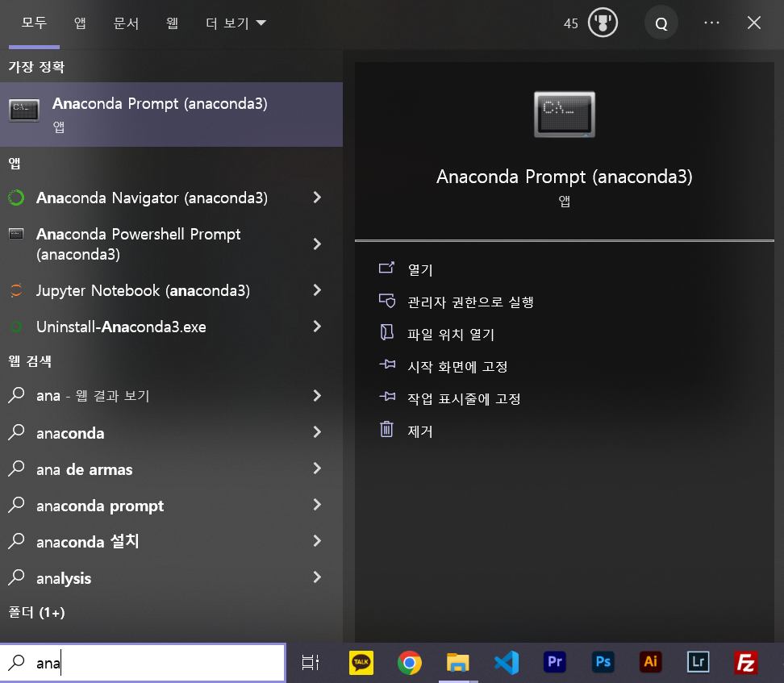Launch Adobe Lightroom taskbar icon
The width and height of the screenshot is (784, 683).
point(698,662)
